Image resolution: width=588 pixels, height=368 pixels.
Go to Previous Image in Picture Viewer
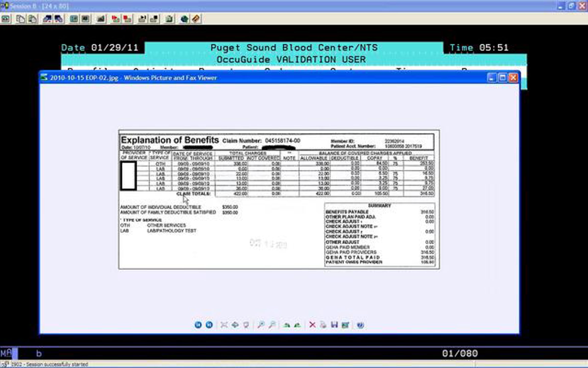click(198, 325)
